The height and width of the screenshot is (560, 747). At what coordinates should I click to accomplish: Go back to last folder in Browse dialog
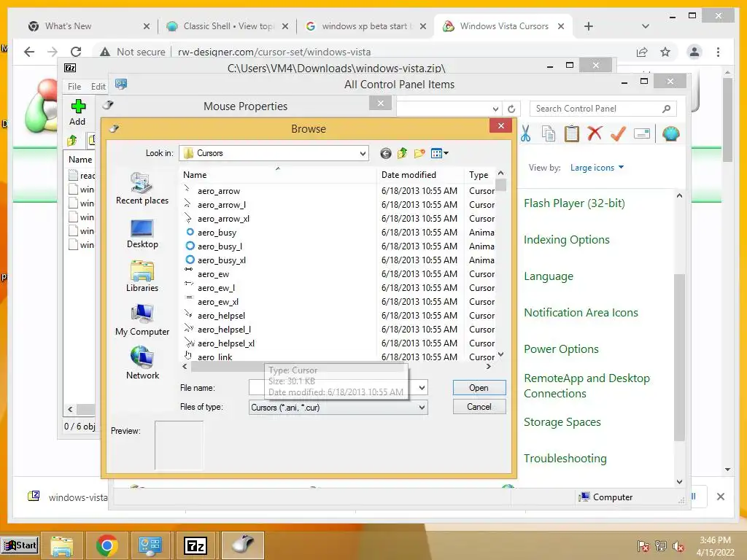[x=386, y=153]
